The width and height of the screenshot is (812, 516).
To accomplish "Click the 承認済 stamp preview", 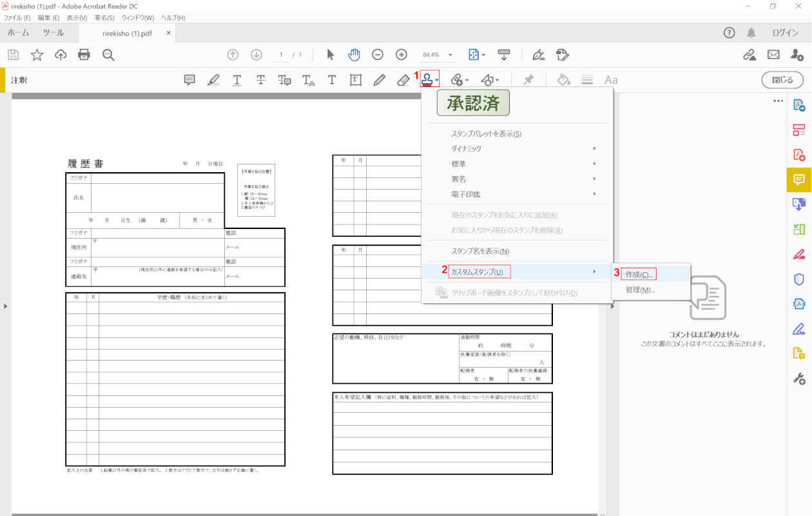I will 473,103.
